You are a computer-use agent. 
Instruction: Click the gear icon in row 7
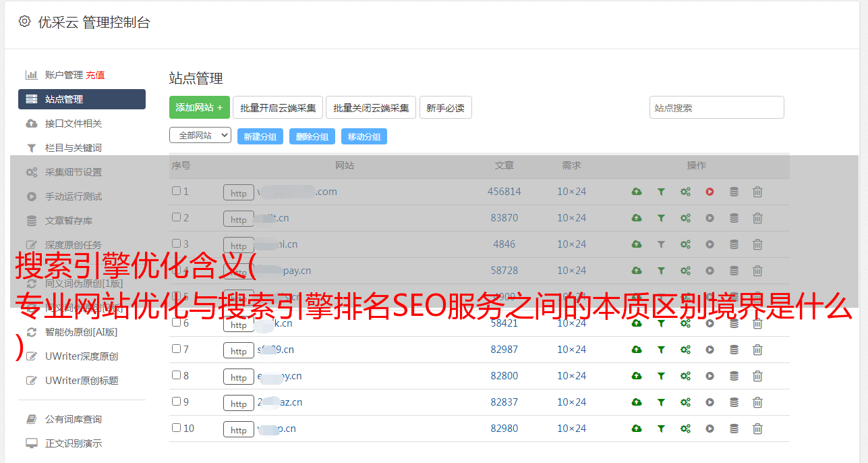pyautogui.click(x=685, y=350)
